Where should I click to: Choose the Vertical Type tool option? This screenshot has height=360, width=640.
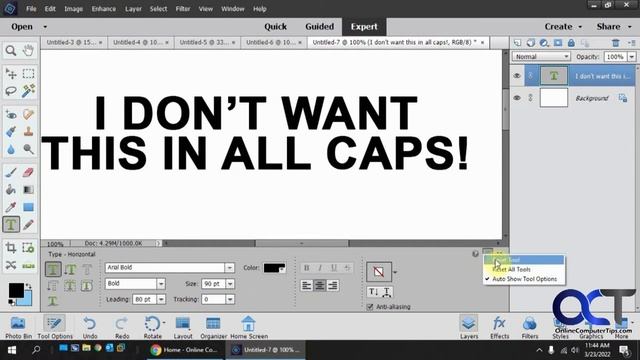pyautogui.click(x=70, y=269)
